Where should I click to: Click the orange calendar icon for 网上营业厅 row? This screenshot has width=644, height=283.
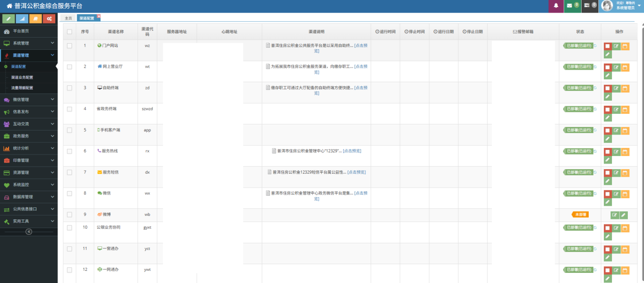[x=625, y=67]
